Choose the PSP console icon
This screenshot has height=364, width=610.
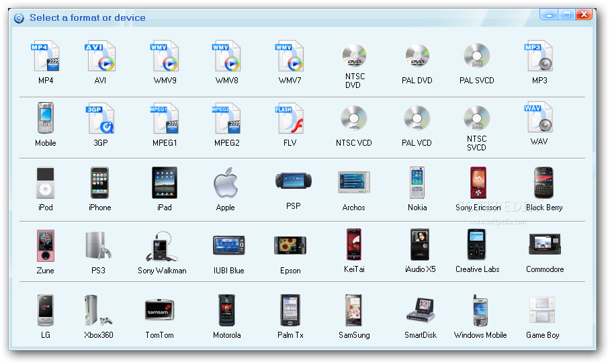click(294, 181)
